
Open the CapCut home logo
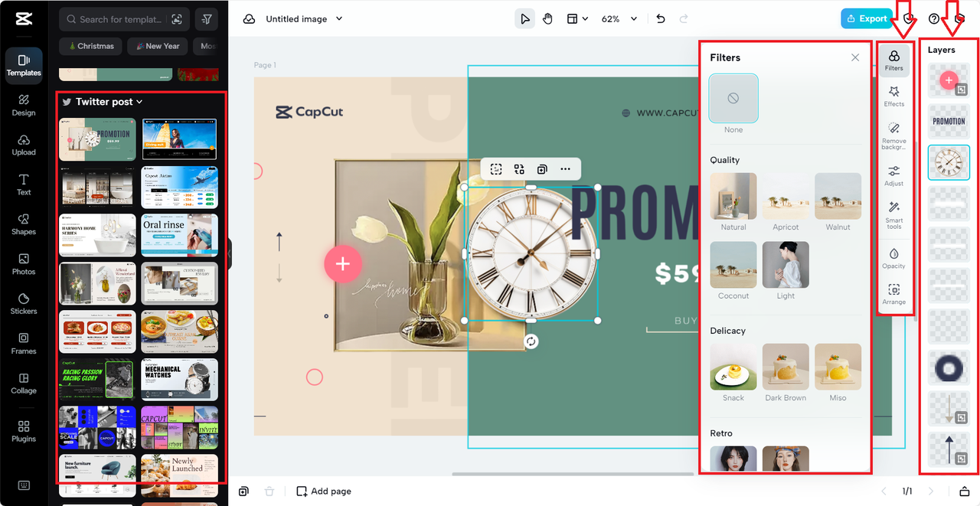click(x=24, y=19)
